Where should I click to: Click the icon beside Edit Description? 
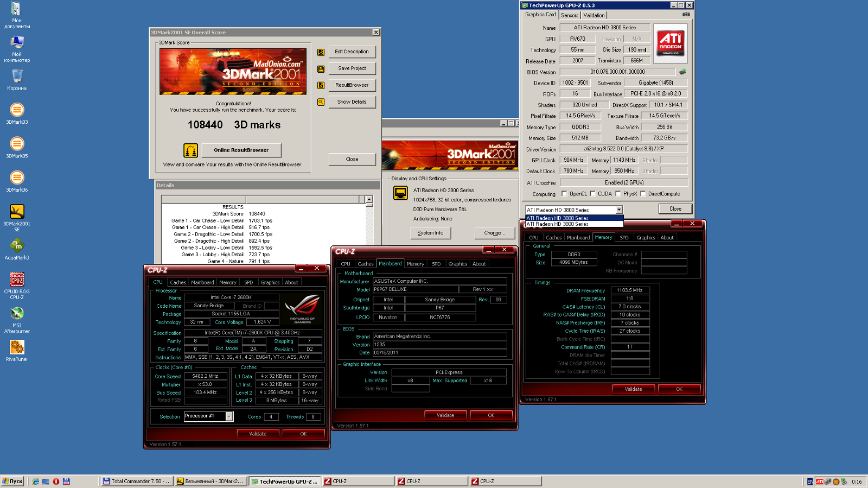click(321, 52)
